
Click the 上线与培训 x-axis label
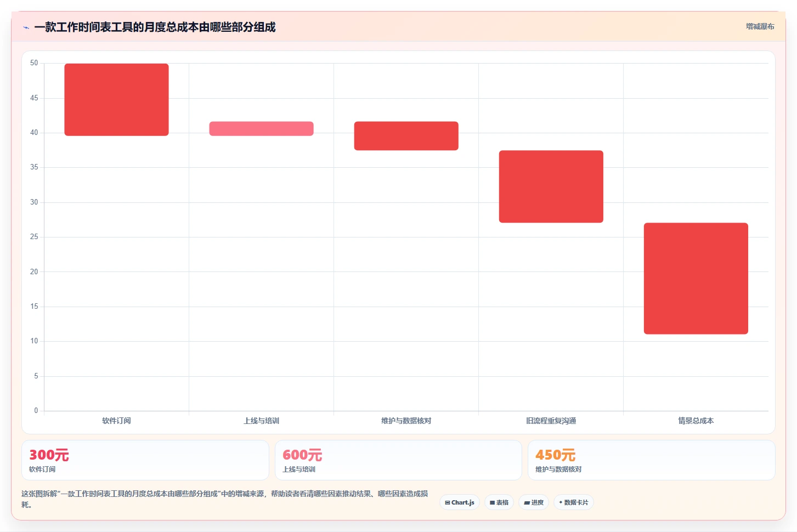261,421
